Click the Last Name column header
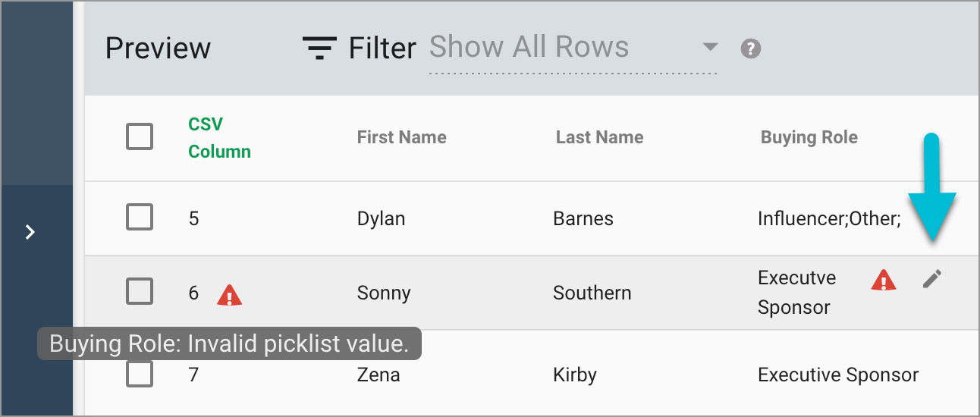 tap(599, 137)
